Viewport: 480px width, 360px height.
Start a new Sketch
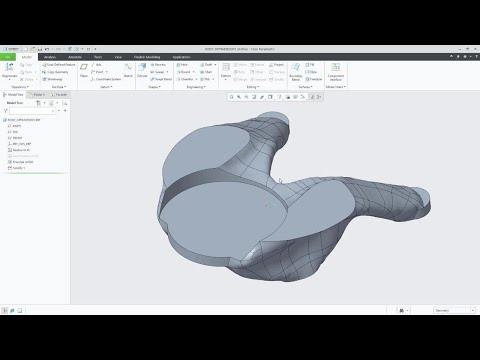tap(128, 70)
